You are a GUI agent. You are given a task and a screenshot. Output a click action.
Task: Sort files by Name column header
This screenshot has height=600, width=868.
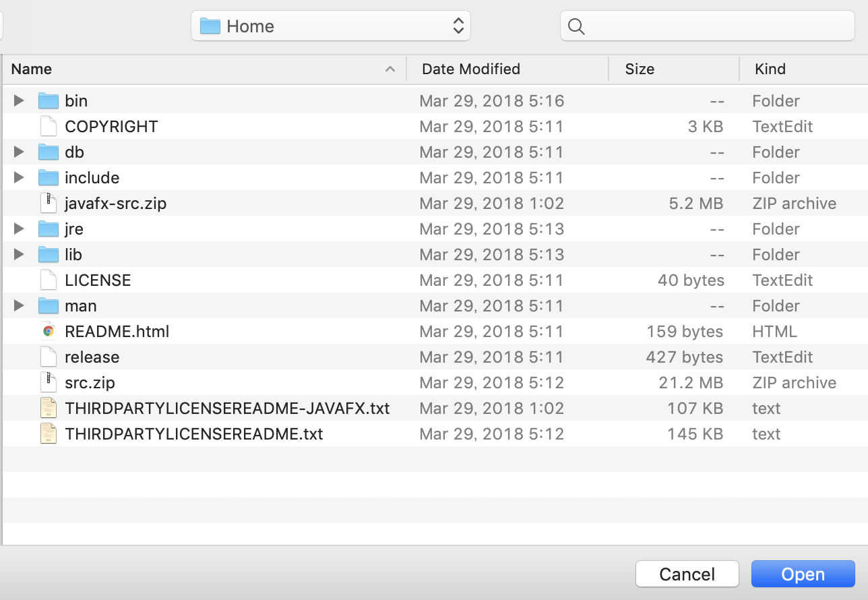click(x=202, y=69)
